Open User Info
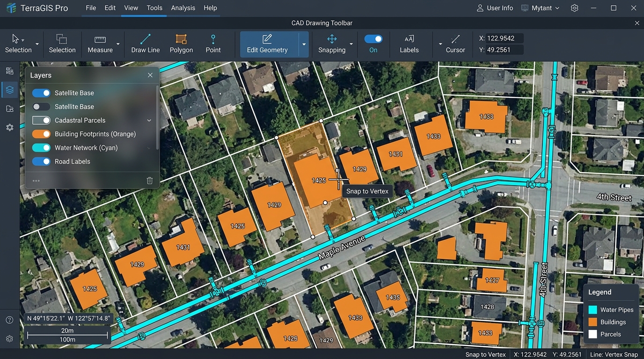Viewport: 644px width, 359px height. coord(495,8)
